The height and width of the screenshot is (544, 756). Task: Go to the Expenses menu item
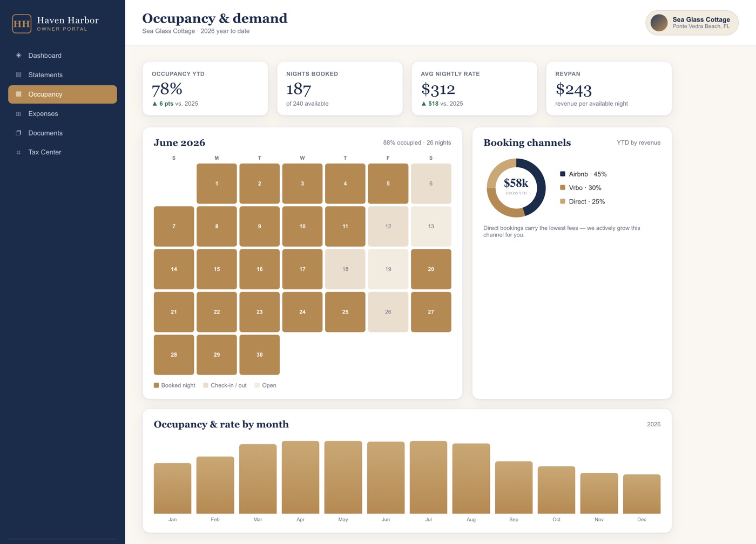tap(63, 114)
